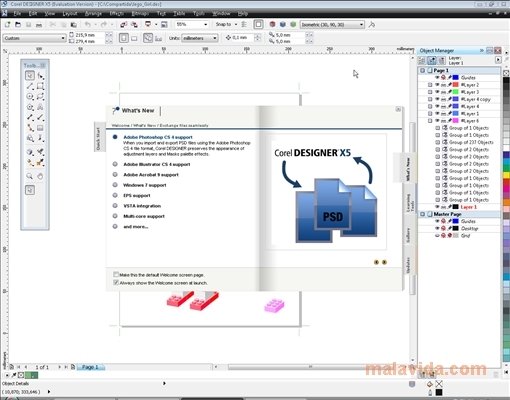Click the blue cube projection icon
The height and width of the screenshot is (400, 510).
coord(283,24)
